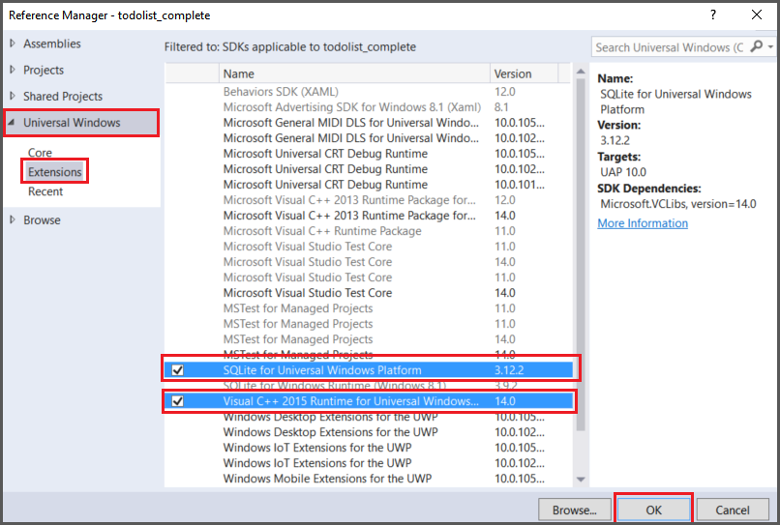Select Universal CRT Debug Runtime 10.0.101 row

(x=369, y=184)
